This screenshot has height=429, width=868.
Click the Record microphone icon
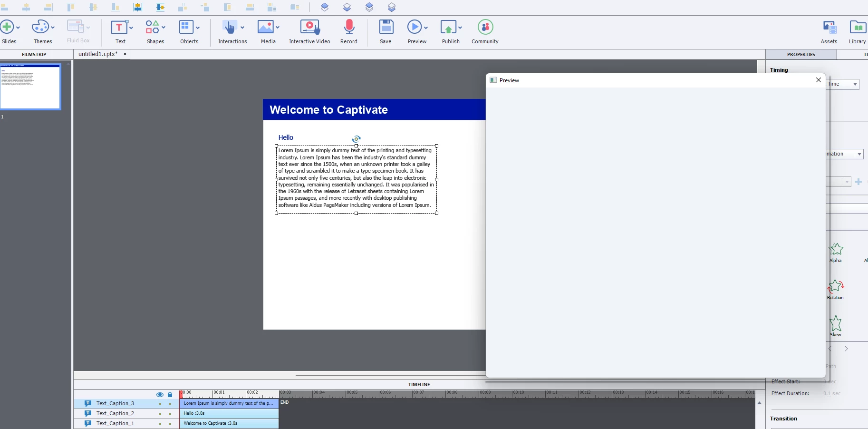349,27
